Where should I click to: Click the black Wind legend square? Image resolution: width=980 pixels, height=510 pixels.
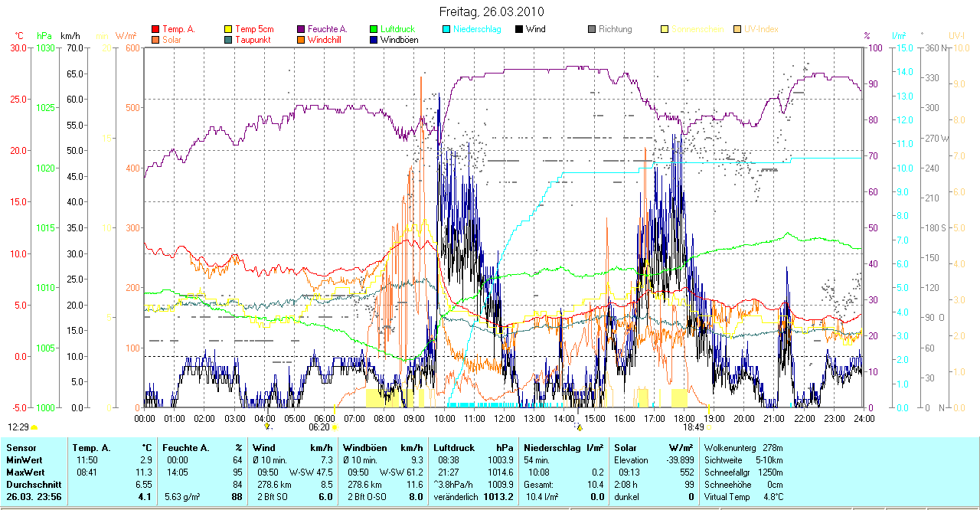520,29
